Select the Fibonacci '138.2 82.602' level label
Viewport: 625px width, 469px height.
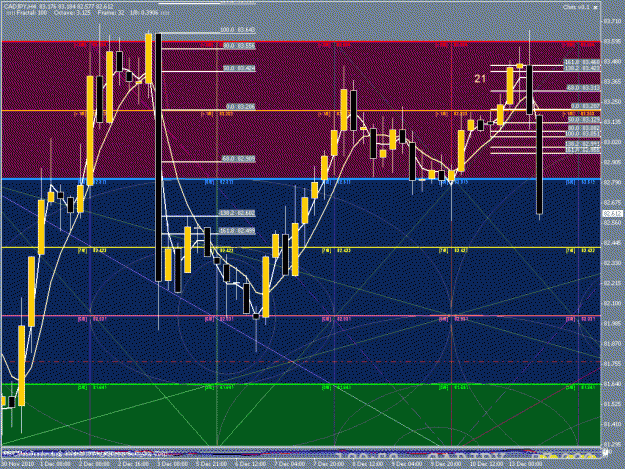[237, 213]
